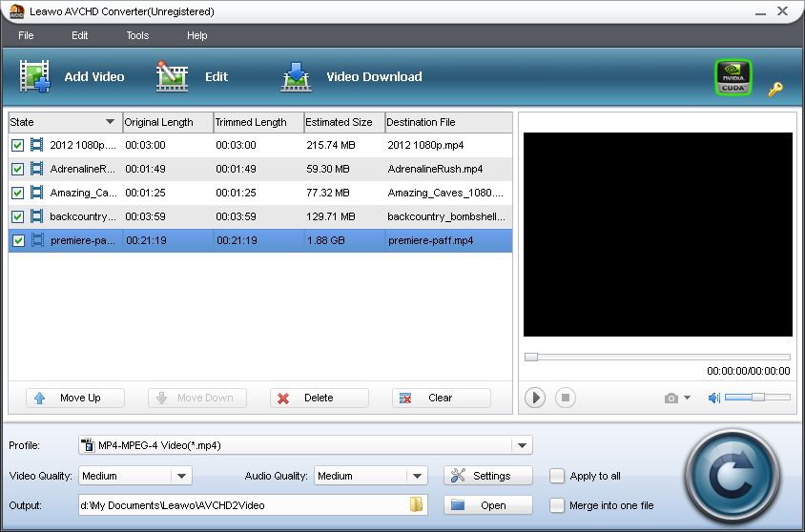This screenshot has height=532, width=805.
Task: Click the snapshot camera icon
Action: pyautogui.click(x=671, y=399)
